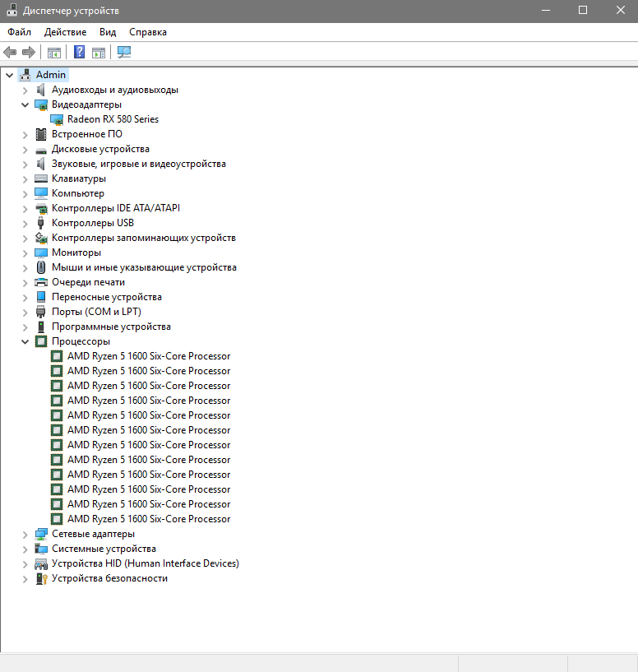Image resolution: width=638 pixels, height=672 pixels.
Task: Click the Back arrow toolbar icon
Action: pos(10,53)
